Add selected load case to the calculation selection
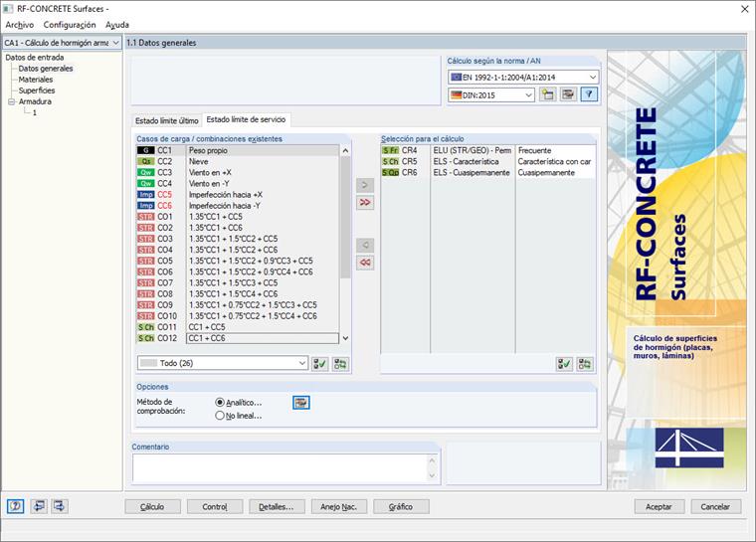 coord(365,185)
